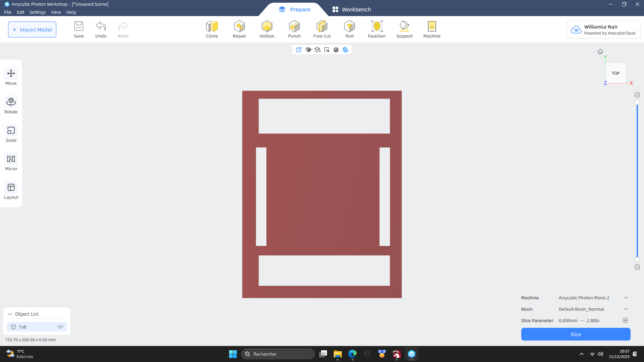Click the AnycubicCloud account icon

point(576,30)
